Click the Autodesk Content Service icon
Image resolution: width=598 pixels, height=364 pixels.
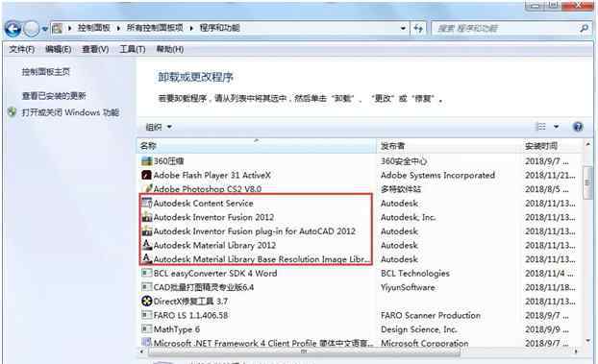coord(147,203)
